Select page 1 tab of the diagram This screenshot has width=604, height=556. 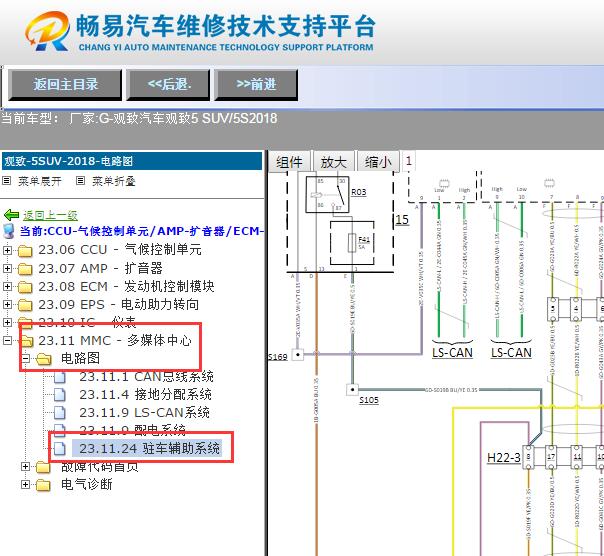[409, 161]
